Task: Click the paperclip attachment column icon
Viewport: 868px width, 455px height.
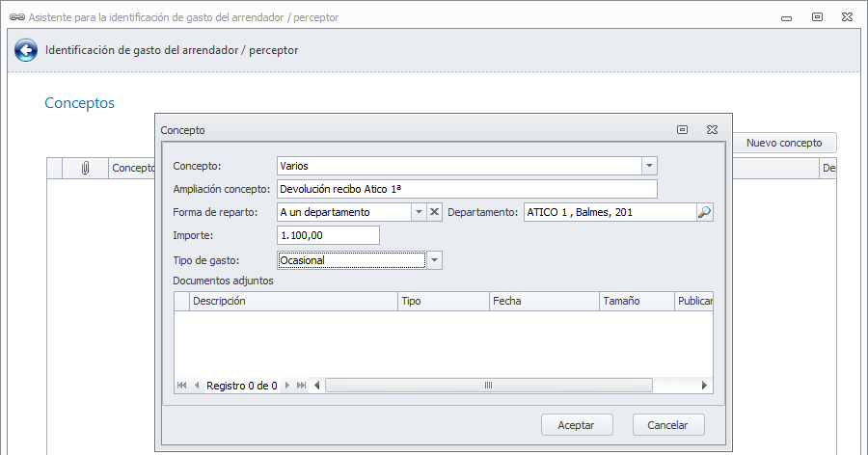Action: [x=85, y=169]
